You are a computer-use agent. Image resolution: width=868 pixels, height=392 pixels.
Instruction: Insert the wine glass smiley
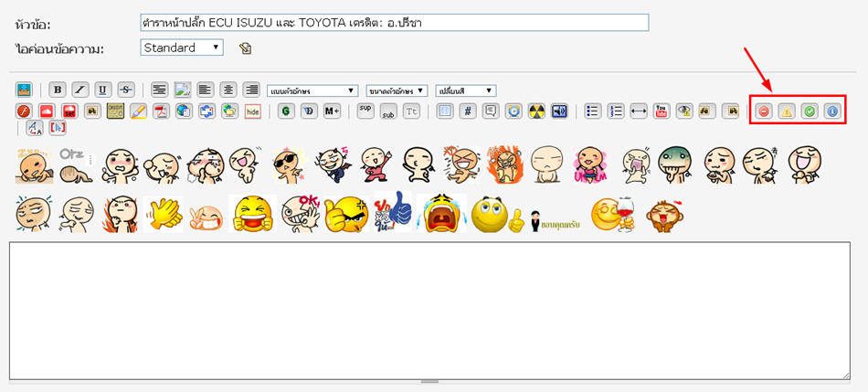[612, 215]
